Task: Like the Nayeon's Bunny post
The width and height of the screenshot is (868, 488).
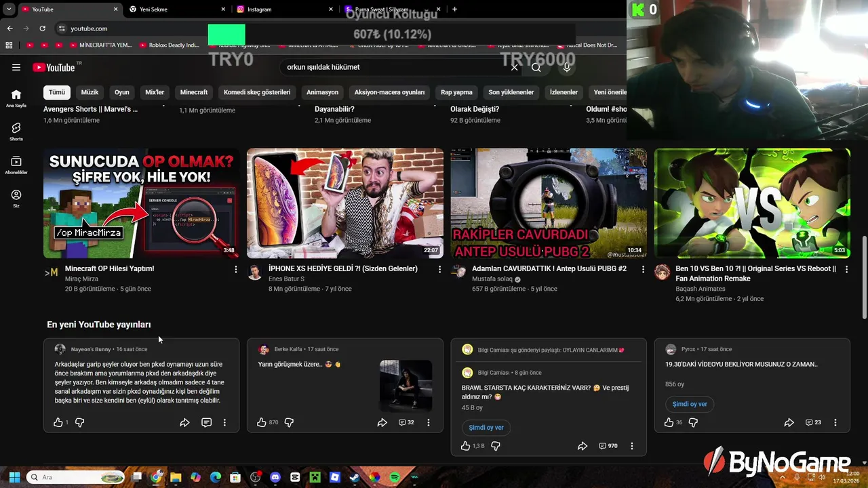Action: pyautogui.click(x=58, y=422)
